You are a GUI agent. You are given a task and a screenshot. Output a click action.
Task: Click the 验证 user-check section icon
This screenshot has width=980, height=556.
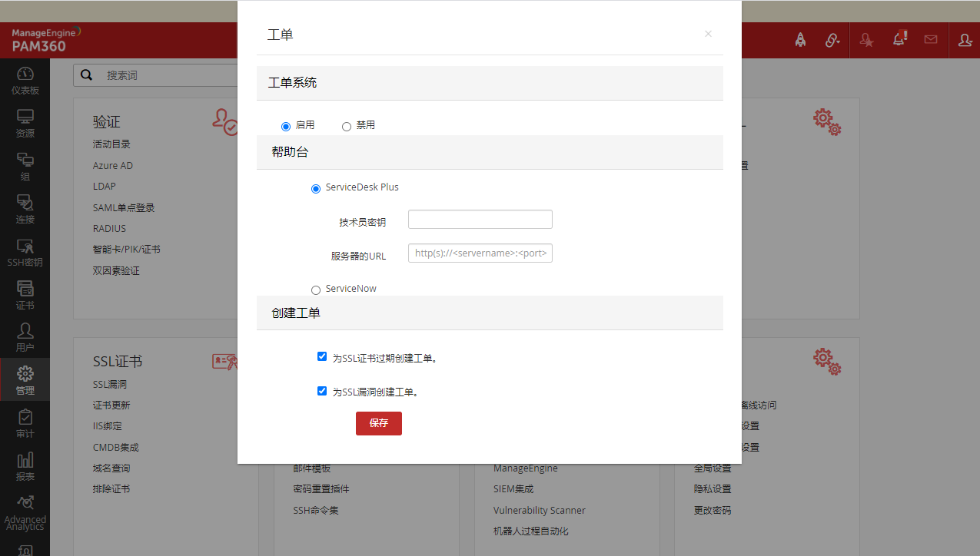tap(226, 122)
